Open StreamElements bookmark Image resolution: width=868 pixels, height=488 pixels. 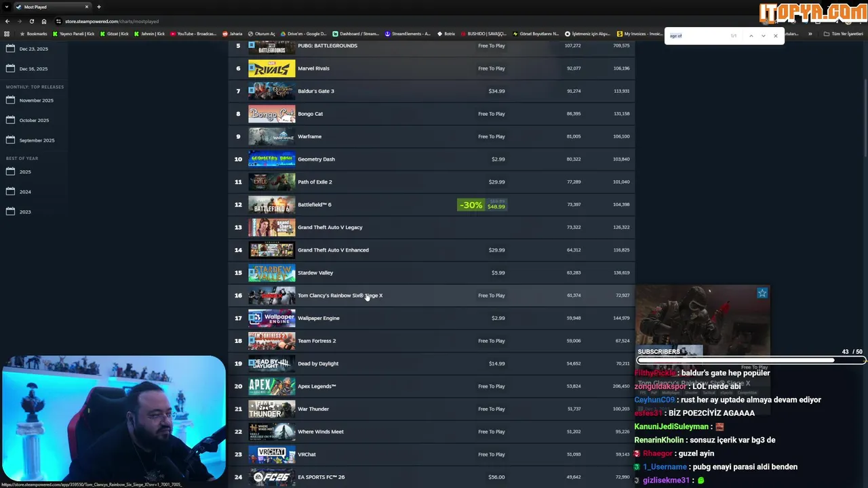(x=408, y=34)
